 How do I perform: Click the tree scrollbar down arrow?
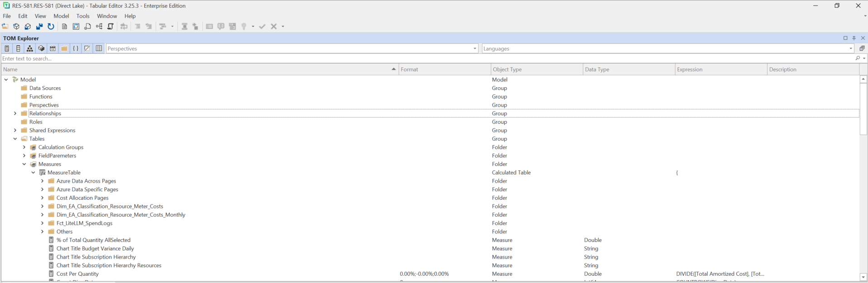pos(863,277)
